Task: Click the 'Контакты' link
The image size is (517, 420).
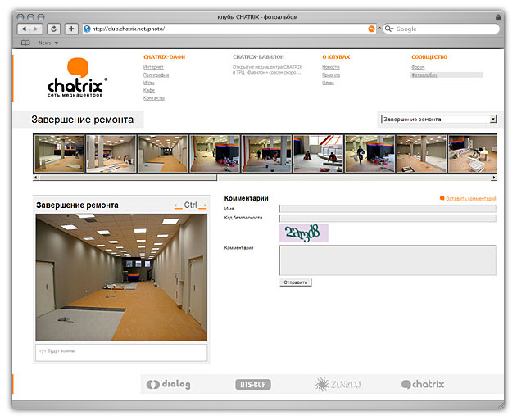Action: coord(154,98)
